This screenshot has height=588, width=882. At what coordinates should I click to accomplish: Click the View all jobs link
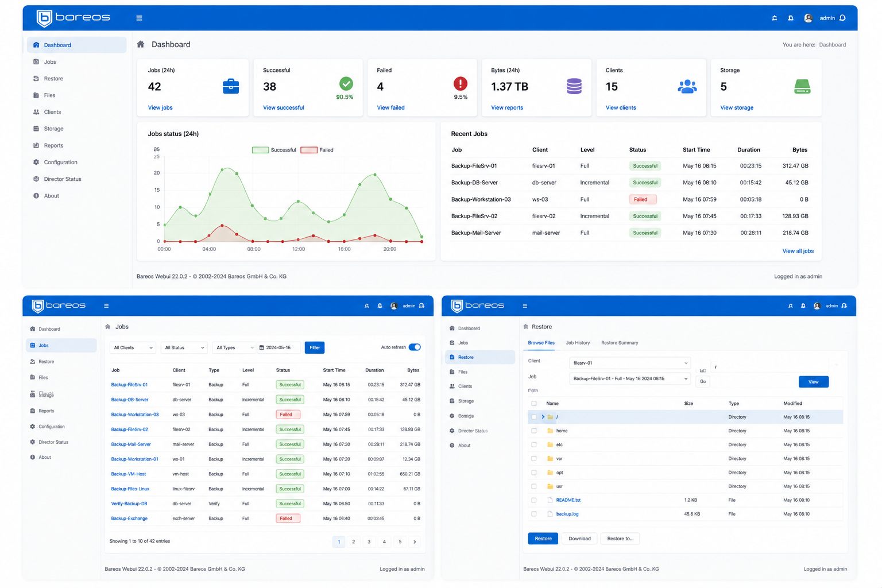point(798,251)
